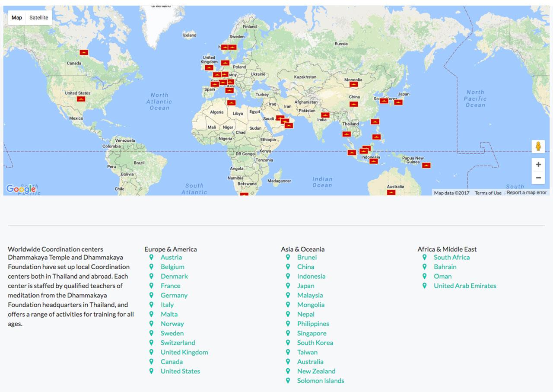Select the Map view tab
Viewport: 553px width, 392px height.
[x=17, y=18]
